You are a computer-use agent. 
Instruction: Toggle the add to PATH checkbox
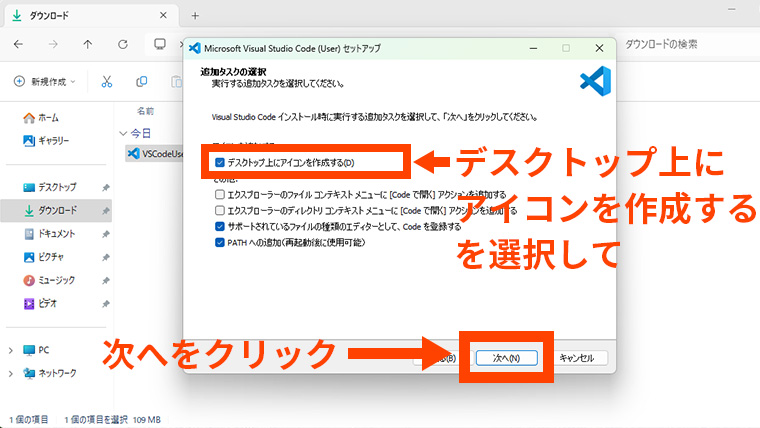click(220, 243)
